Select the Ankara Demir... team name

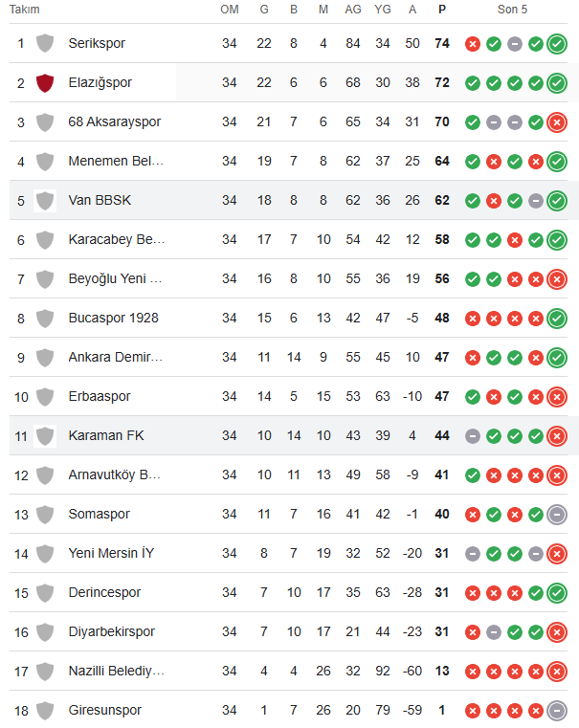click(x=115, y=357)
